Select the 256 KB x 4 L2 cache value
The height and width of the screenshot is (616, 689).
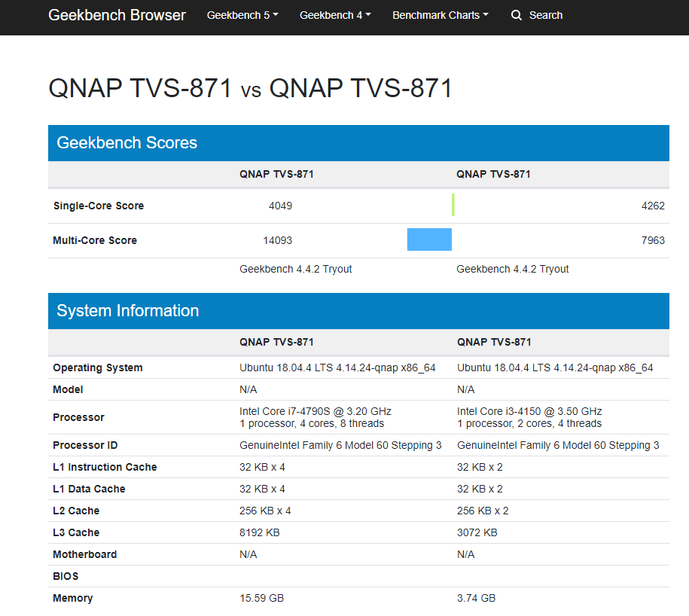(265, 511)
